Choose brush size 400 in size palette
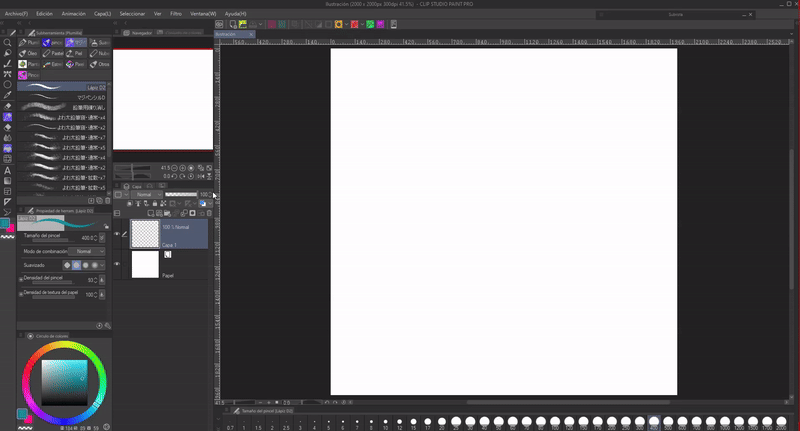Screen dimensions: 800x431 [x=654, y=422]
